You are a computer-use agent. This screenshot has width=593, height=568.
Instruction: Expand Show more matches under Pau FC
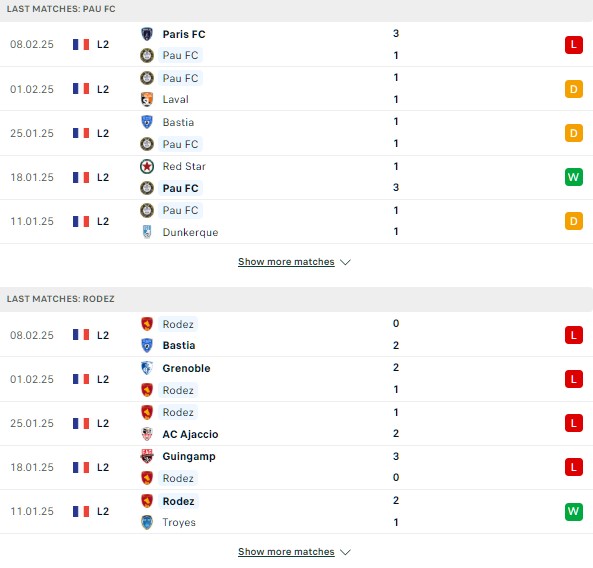286,262
